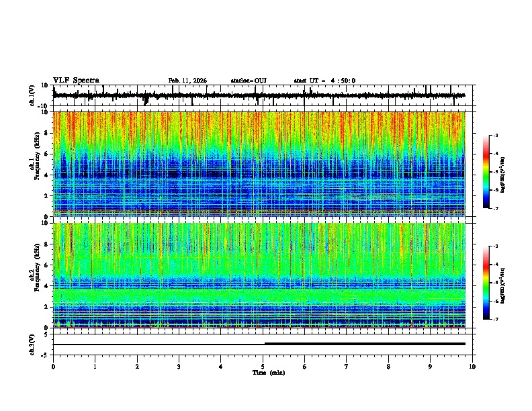This screenshot has width=532, height=411.
Task: Click the ch.2 spectrogram color bar
Action: point(486,283)
